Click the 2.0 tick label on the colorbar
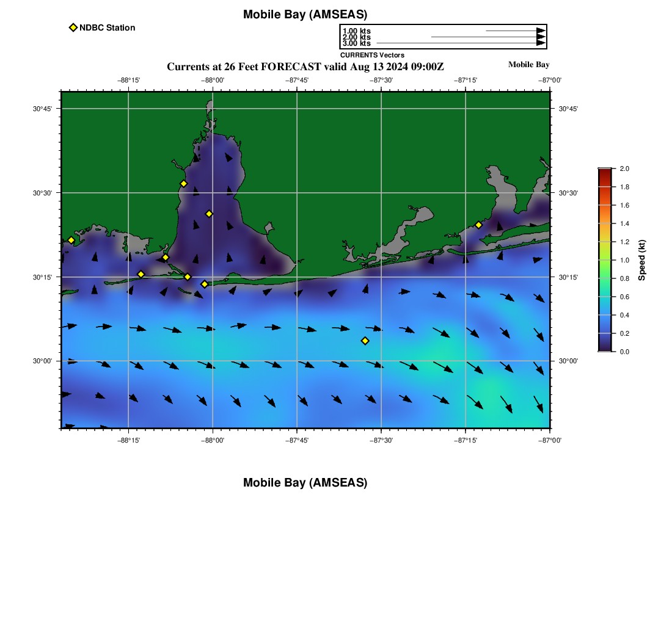 click(624, 168)
